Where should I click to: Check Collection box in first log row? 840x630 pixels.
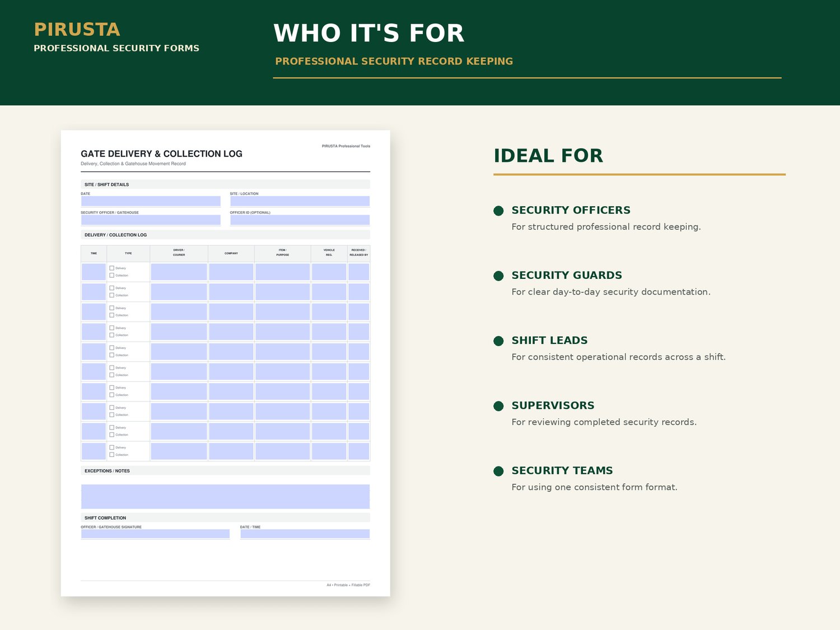click(111, 276)
